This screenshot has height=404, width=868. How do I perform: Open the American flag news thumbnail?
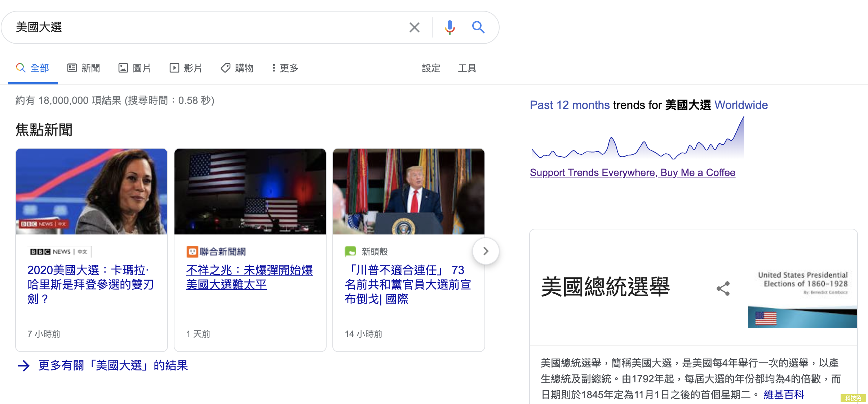pyautogui.click(x=250, y=192)
